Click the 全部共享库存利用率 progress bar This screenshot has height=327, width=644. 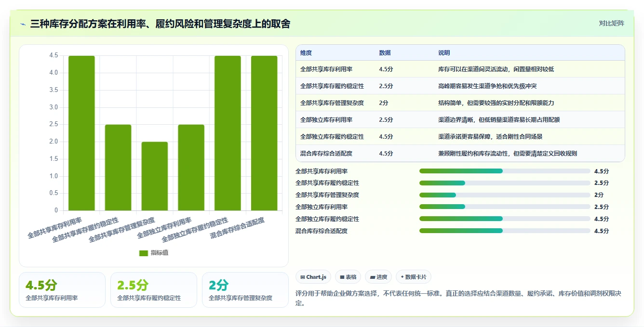pyautogui.click(x=505, y=171)
